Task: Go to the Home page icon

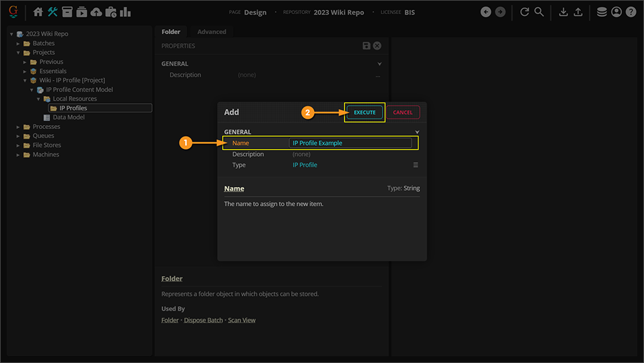Action: [x=38, y=12]
